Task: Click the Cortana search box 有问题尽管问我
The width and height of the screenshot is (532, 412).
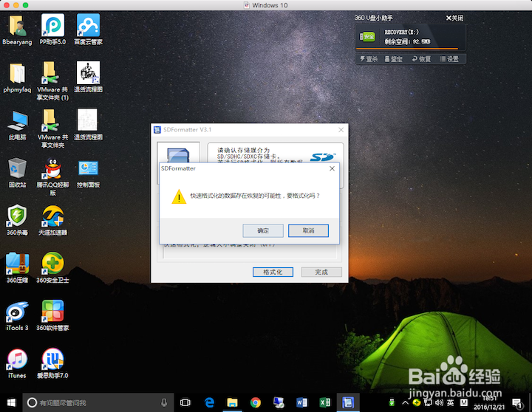Action: pos(98,402)
